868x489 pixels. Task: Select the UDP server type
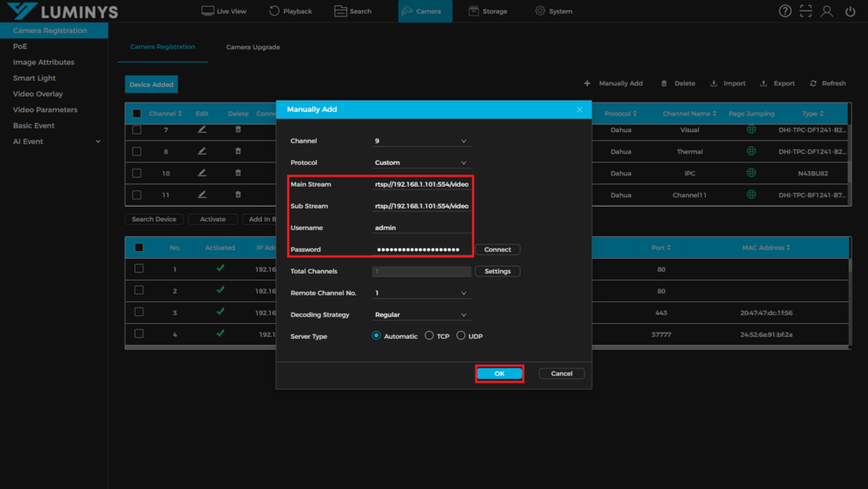click(x=461, y=336)
